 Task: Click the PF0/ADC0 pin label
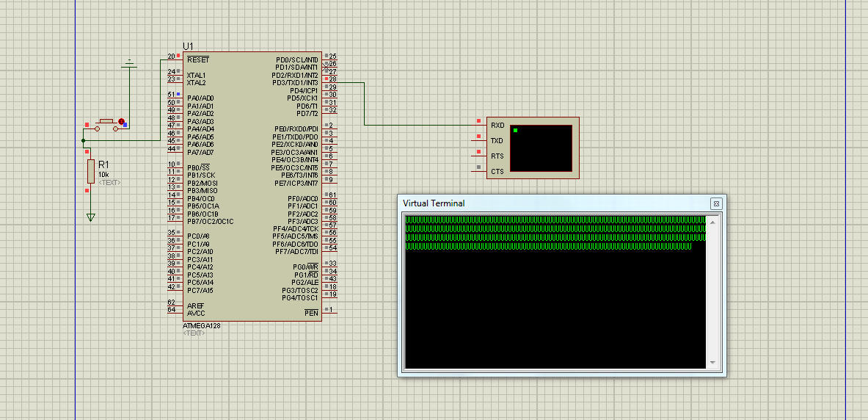click(303, 199)
